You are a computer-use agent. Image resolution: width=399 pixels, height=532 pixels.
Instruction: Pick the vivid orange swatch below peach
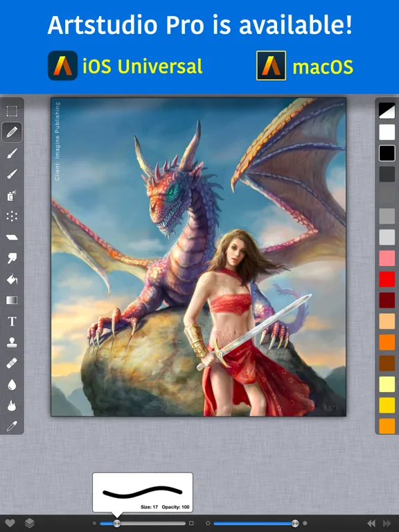click(x=387, y=342)
